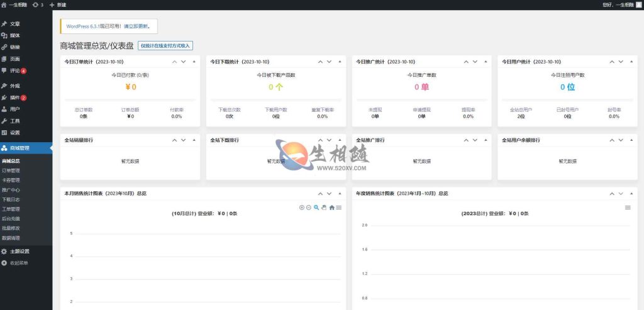Click the WordPress 6.3.1 version link
Viewport: 644px width, 310px height.
[x=83, y=26]
